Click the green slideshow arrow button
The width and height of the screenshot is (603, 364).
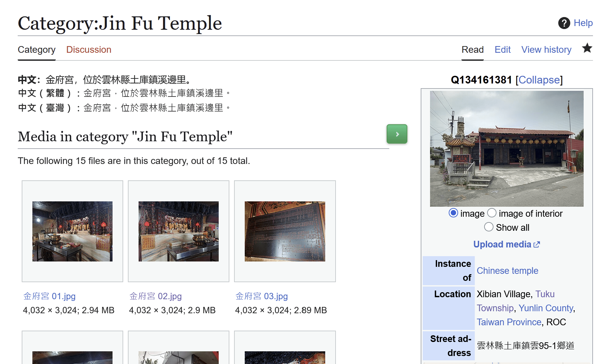397,134
